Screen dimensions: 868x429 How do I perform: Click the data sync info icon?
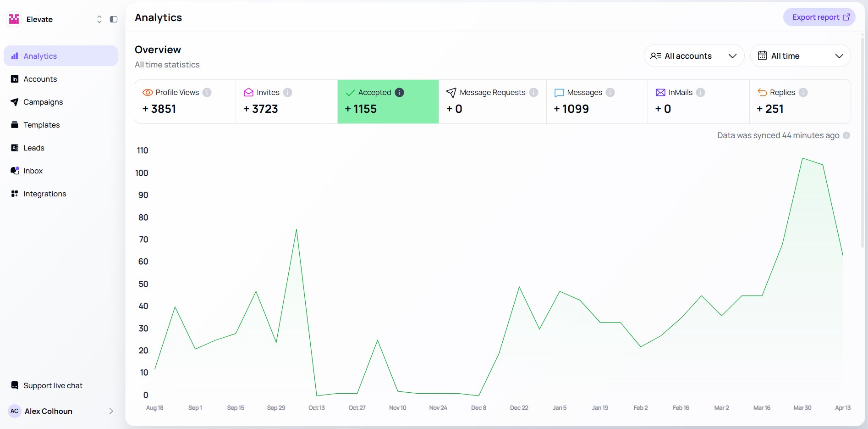pyautogui.click(x=846, y=135)
